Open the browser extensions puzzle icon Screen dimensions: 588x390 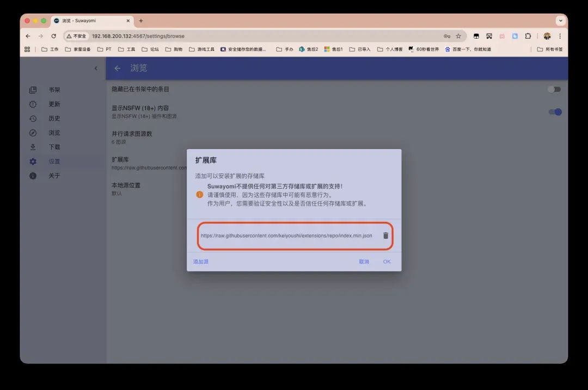pos(528,36)
